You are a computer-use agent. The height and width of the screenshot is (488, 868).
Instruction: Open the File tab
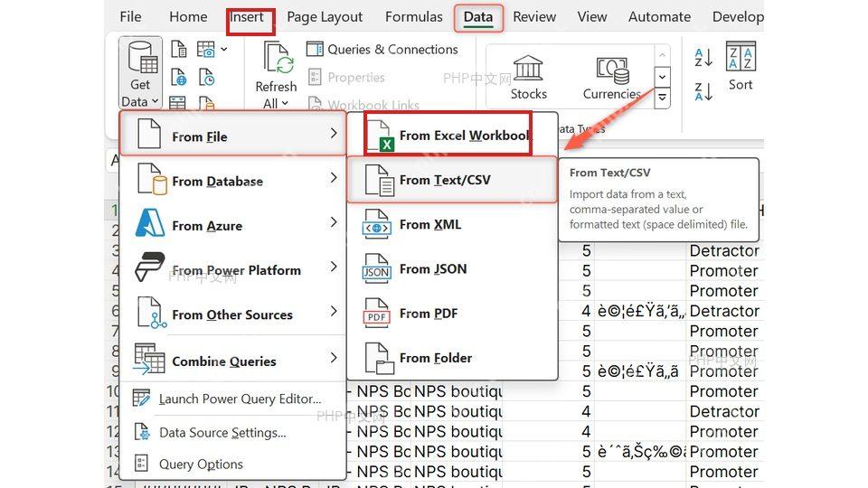(130, 17)
